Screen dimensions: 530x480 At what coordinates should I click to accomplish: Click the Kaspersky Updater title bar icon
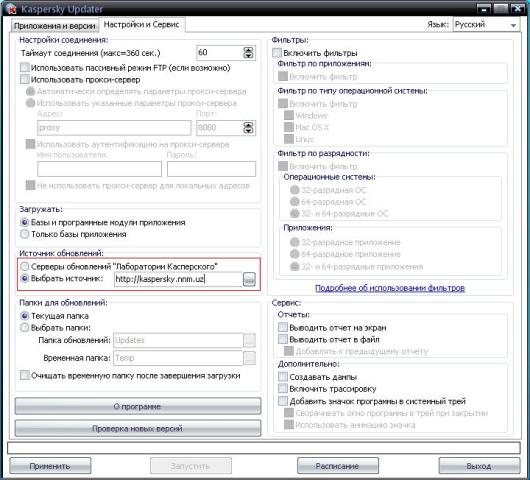pos(11,8)
